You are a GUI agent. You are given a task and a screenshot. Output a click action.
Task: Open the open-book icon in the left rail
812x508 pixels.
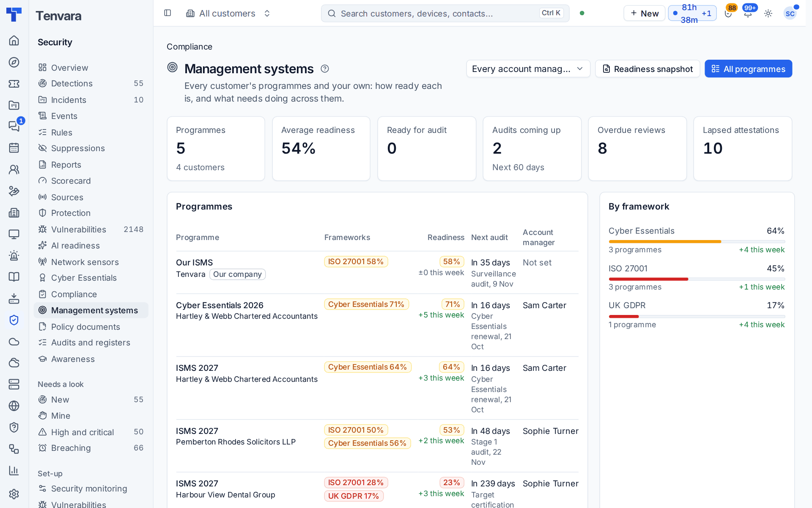tap(14, 277)
